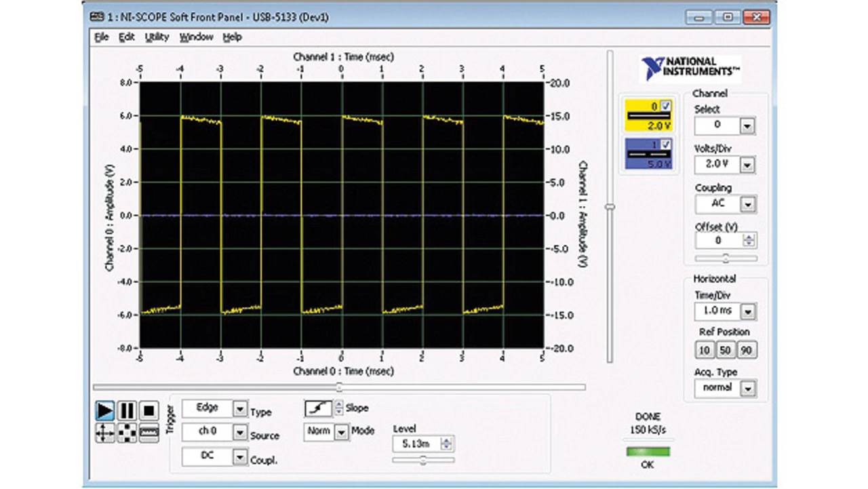868x489 pixels.
Task: Open the Time/Div dropdown
Action: tap(747, 312)
